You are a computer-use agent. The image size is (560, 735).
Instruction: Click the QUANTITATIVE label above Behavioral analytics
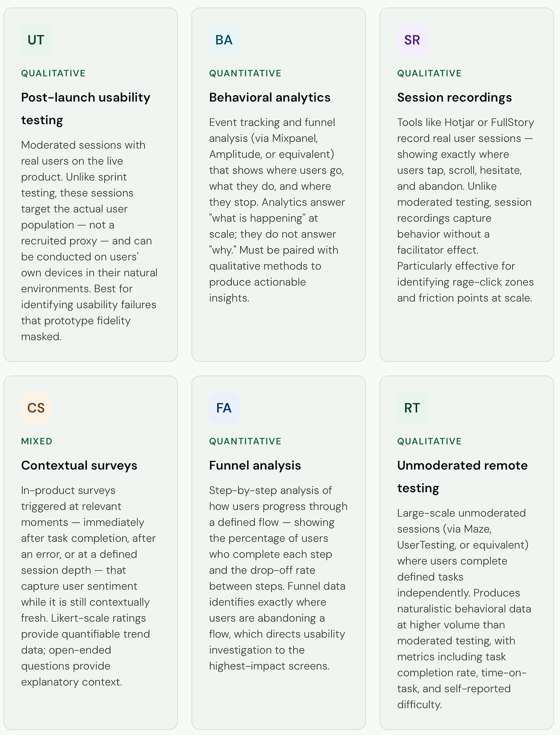[246, 73]
